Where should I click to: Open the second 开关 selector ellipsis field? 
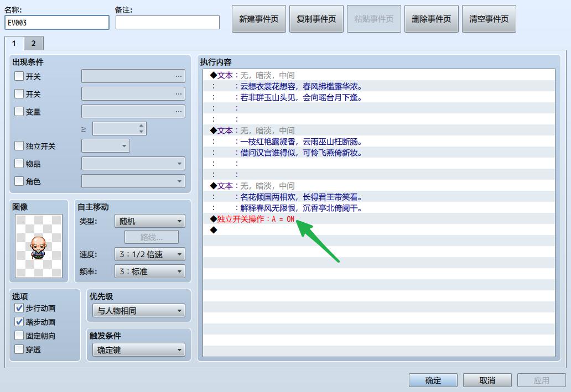pyautogui.click(x=133, y=93)
